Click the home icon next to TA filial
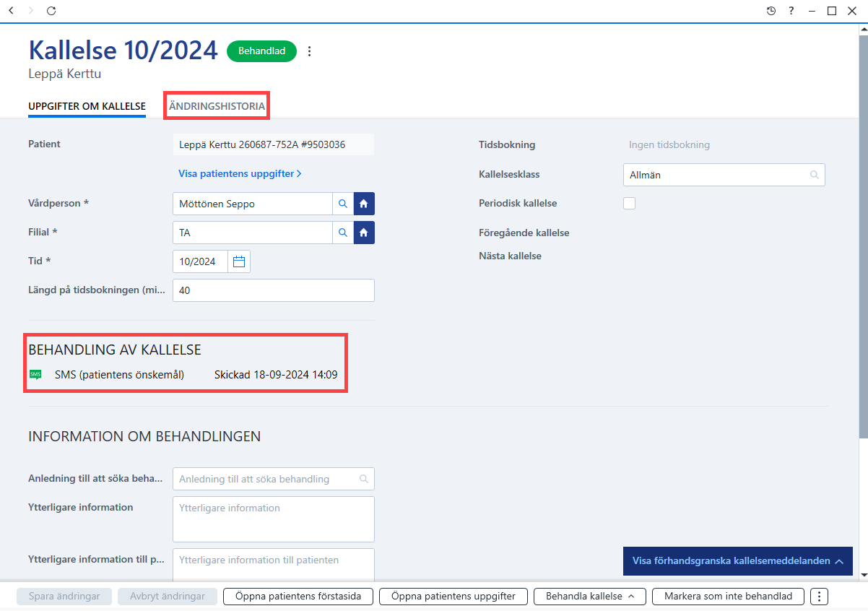Viewport: 868px width, 611px height. coord(364,233)
